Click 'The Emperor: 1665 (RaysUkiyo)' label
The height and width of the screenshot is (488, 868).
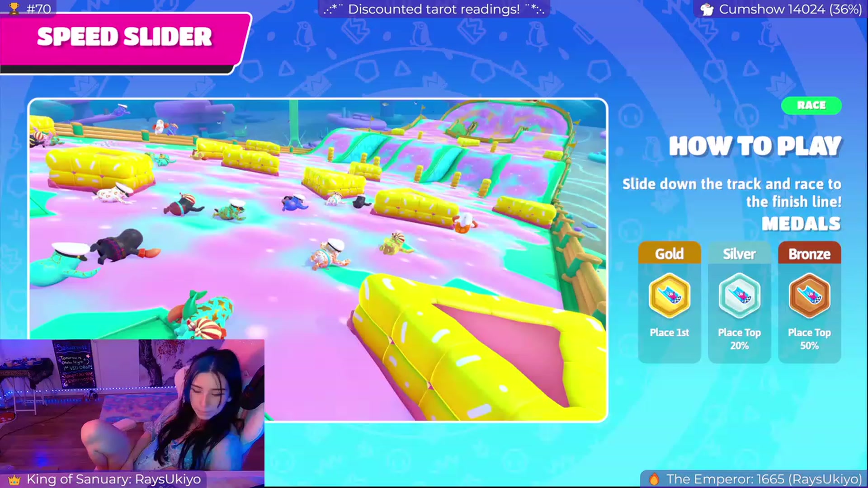tap(764, 479)
